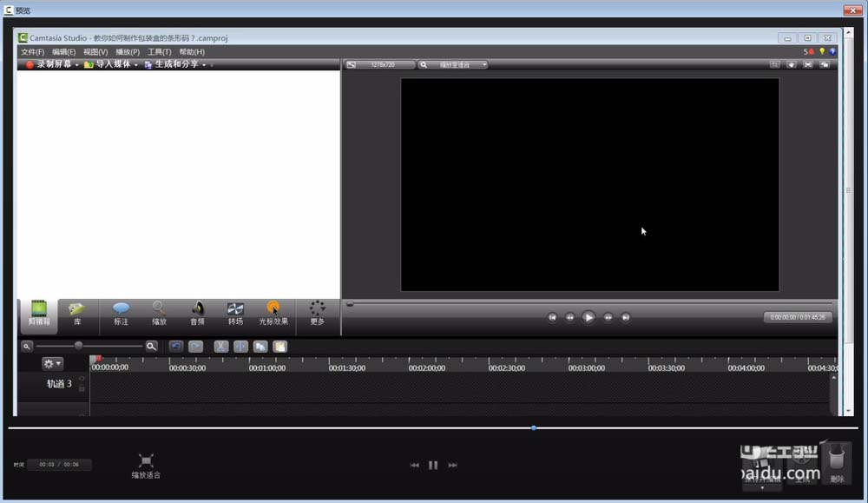868x503 pixels.
Task: Skip forward in outer preview player
Action: 452,466
